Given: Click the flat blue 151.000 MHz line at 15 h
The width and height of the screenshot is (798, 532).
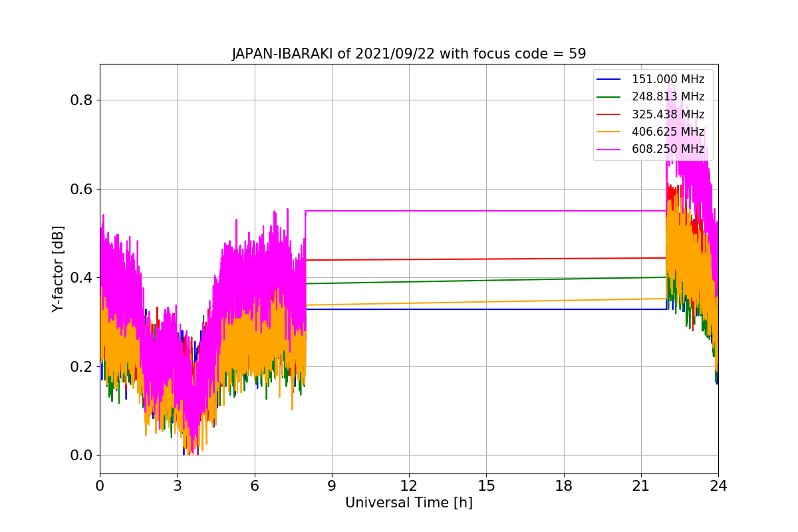Looking at the screenshot, I should (x=486, y=309).
